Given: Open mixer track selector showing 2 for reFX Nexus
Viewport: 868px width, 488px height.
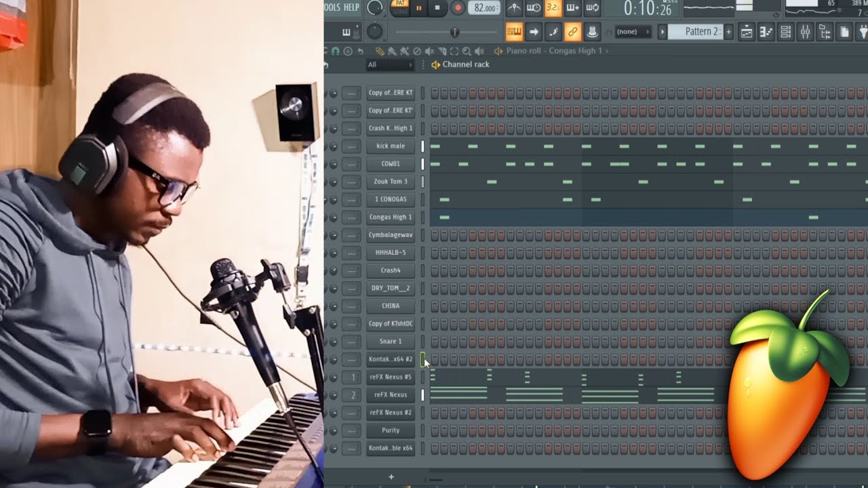Looking at the screenshot, I should [x=352, y=394].
